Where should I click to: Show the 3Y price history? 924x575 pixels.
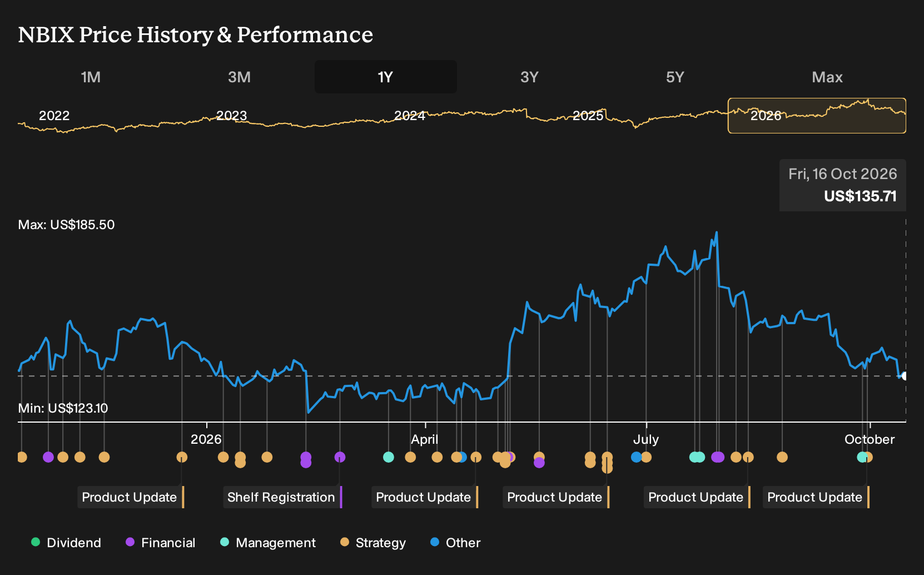click(529, 77)
